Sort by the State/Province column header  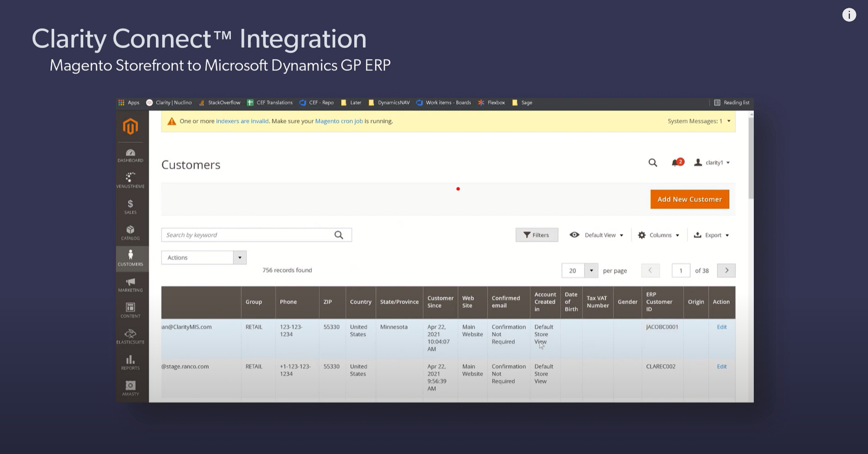399,302
